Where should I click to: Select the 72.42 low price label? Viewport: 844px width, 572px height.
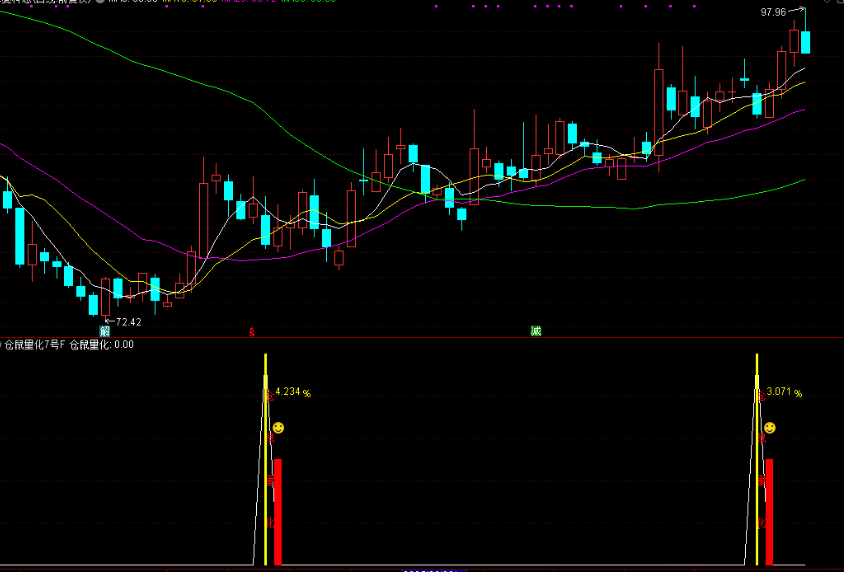[x=128, y=322]
